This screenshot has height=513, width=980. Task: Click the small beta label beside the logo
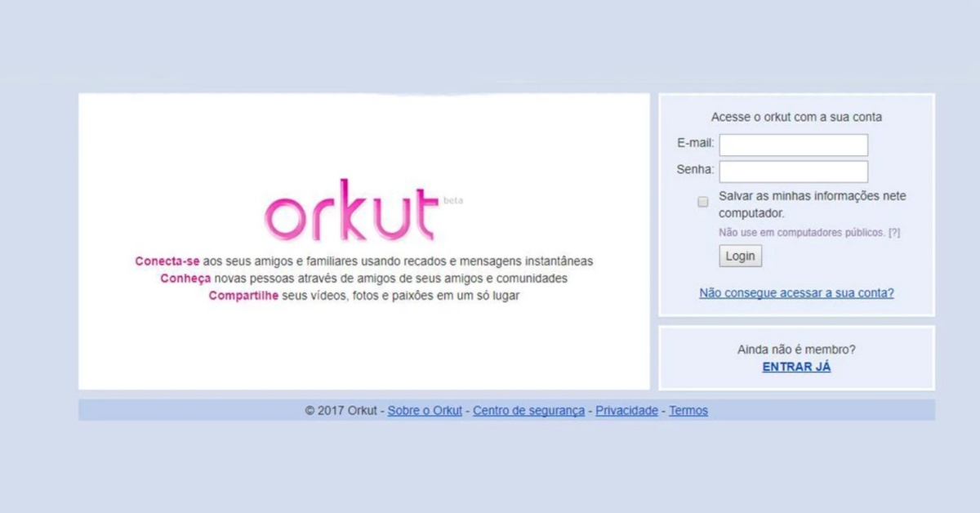452,201
